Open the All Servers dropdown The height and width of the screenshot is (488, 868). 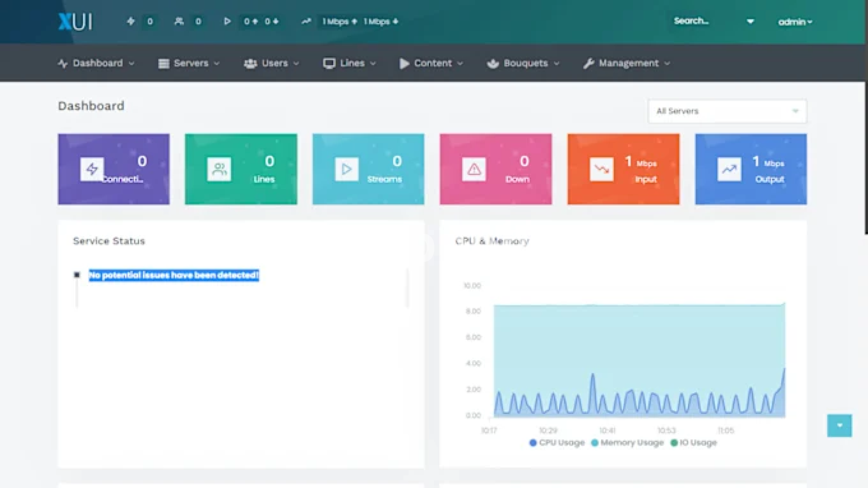pos(727,111)
